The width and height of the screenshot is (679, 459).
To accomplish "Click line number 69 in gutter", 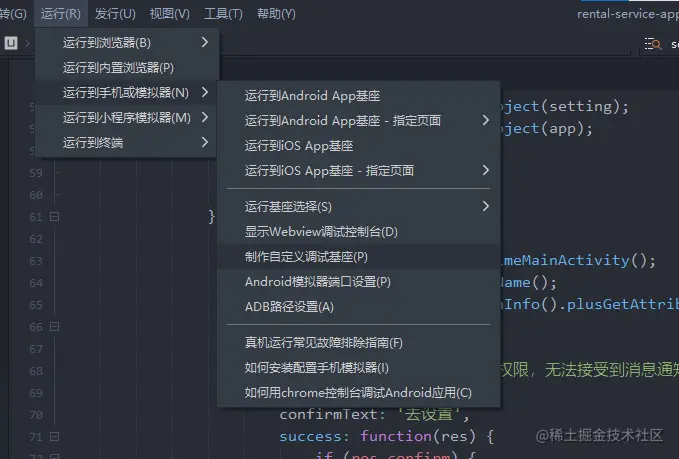I will pyautogui.click(x=36, y=393).
